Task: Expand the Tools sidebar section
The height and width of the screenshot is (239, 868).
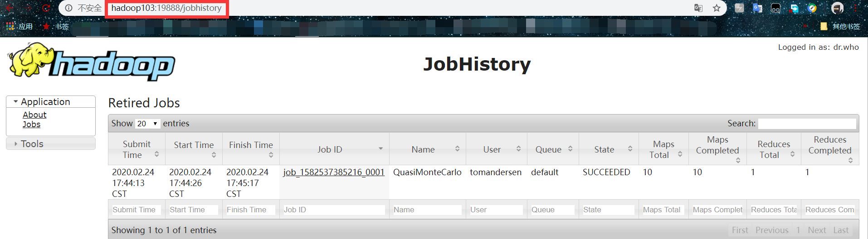Action: [x=51, y=144]
